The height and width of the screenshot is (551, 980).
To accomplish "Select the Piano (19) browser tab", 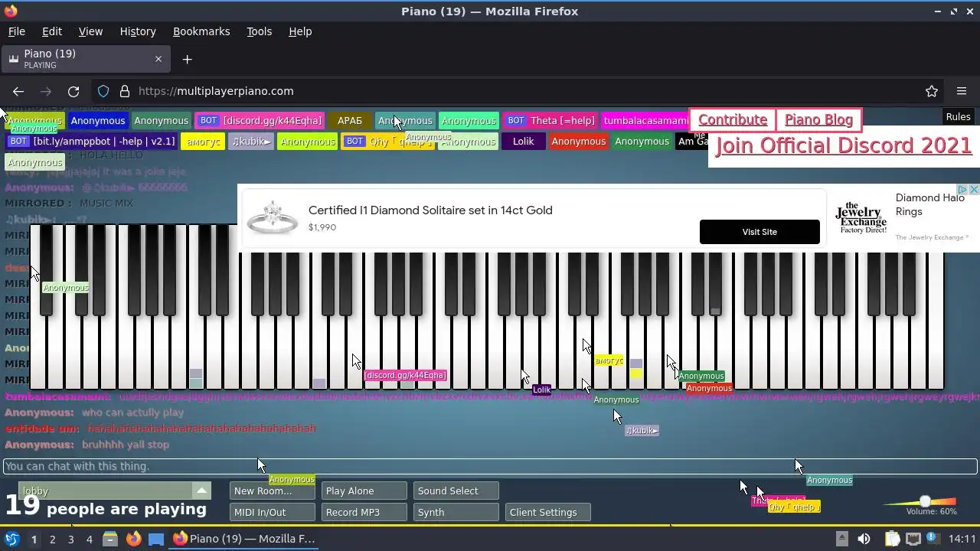I will [x=84, y=59].
